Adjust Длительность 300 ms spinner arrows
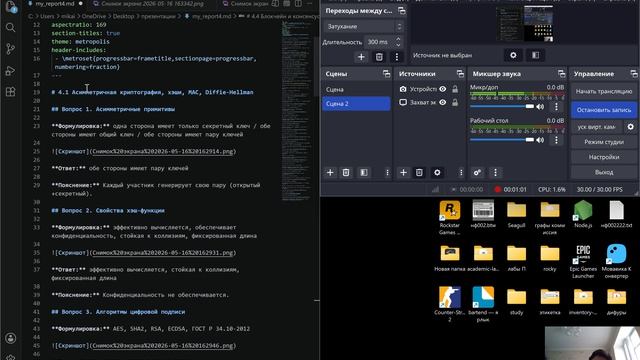640x360 pixels. pyautogui.click(x=398, y=42)
